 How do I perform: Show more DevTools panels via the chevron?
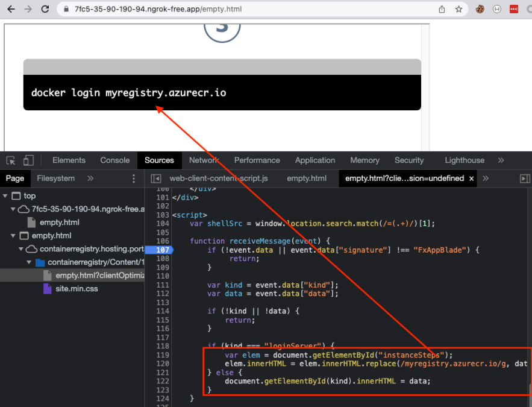(501, 160)
